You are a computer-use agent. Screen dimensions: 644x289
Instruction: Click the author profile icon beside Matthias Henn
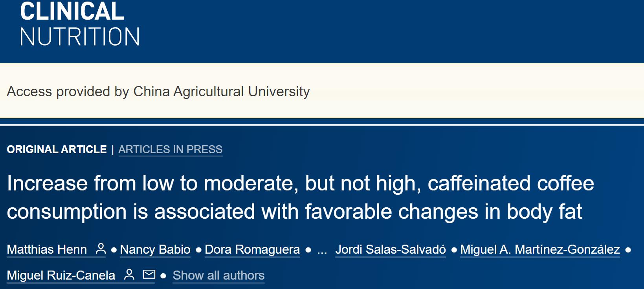[101, 249]
